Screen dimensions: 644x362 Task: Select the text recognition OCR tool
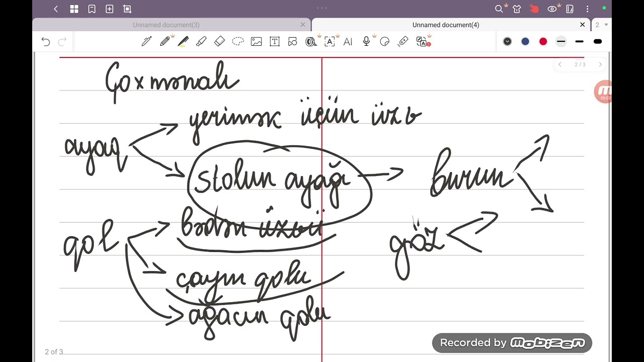coord(330,42)
